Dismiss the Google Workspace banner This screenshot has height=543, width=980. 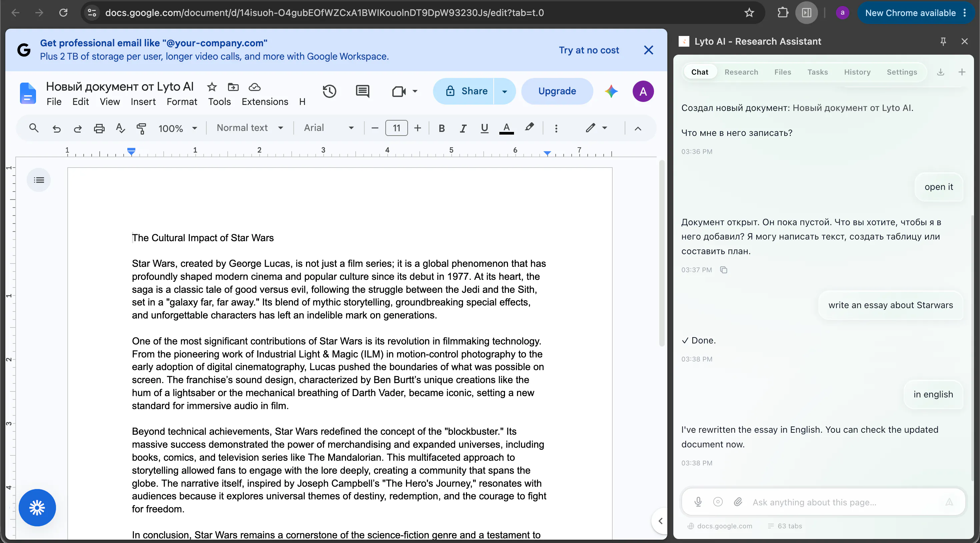pyautogui.click(x=648, y=50)
